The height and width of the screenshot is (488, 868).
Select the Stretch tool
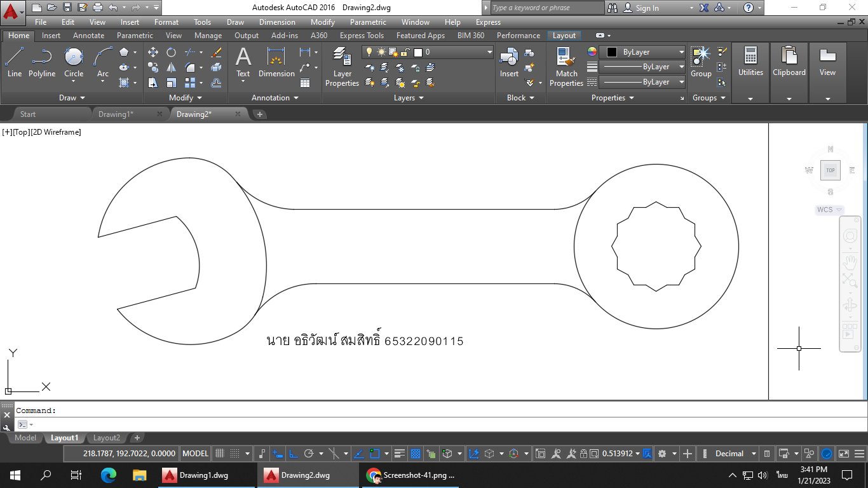tap(153, 83)
